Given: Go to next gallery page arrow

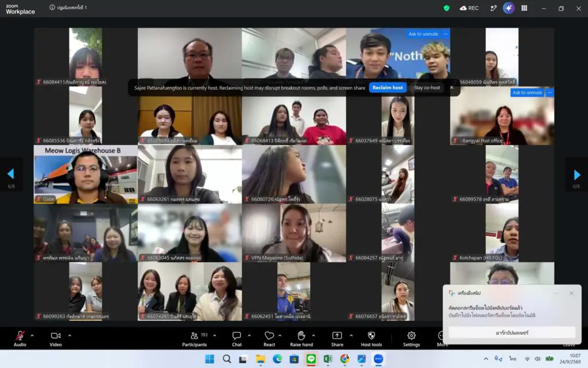Looking at the screenshot, I should point(577,175).
